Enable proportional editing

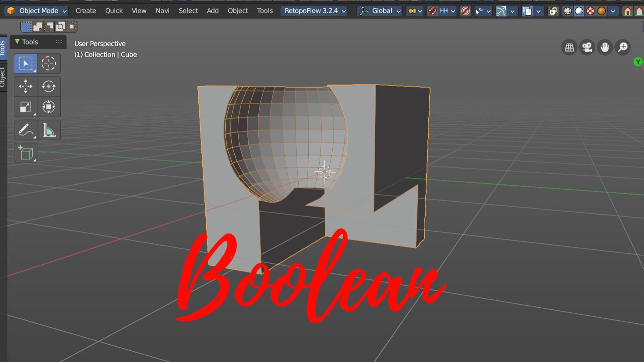click(x=465, y=11)
